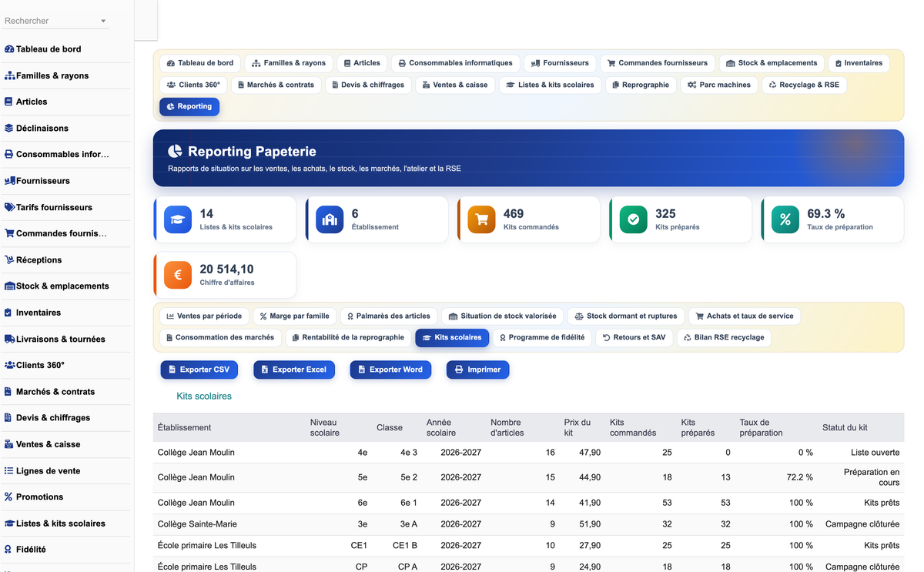Open Tableau de bord top navigation tab
Screen dimensions: 924x572
(x=200, y=63)
